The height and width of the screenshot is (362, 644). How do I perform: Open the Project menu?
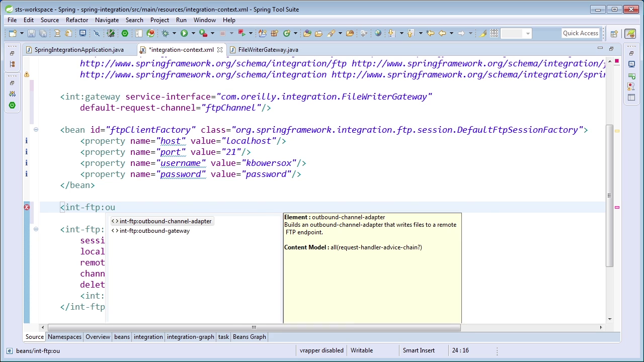(x=159, y=20)
